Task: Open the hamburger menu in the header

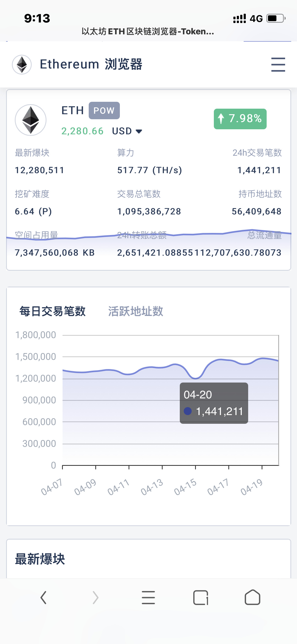Action: pos(278,65)
